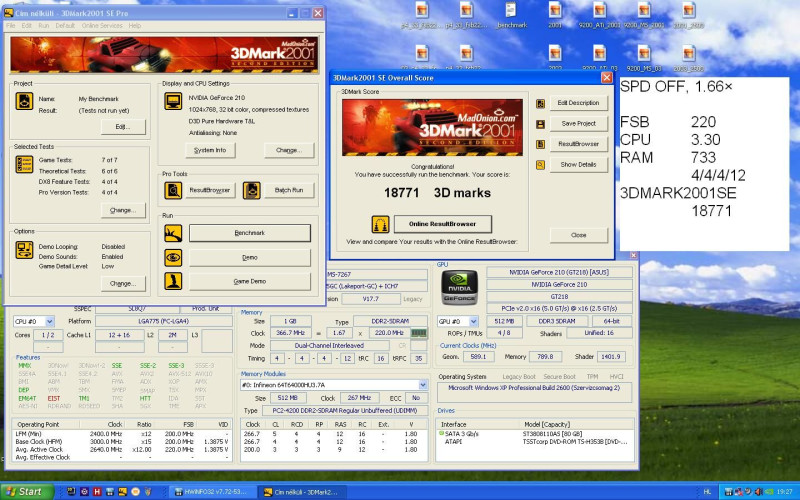
Task: Click ResultBrowser in the score dialog
Action: click(x=579, y=144)
